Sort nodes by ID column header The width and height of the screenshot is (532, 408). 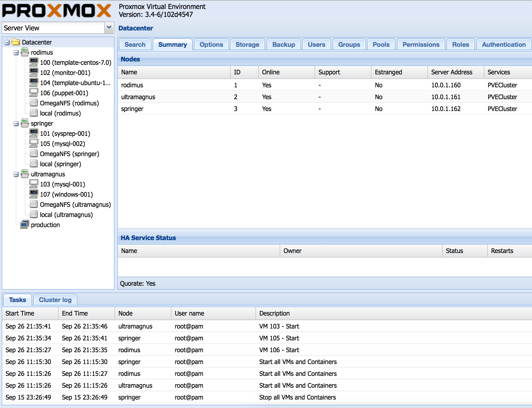(x=244, y=72)
